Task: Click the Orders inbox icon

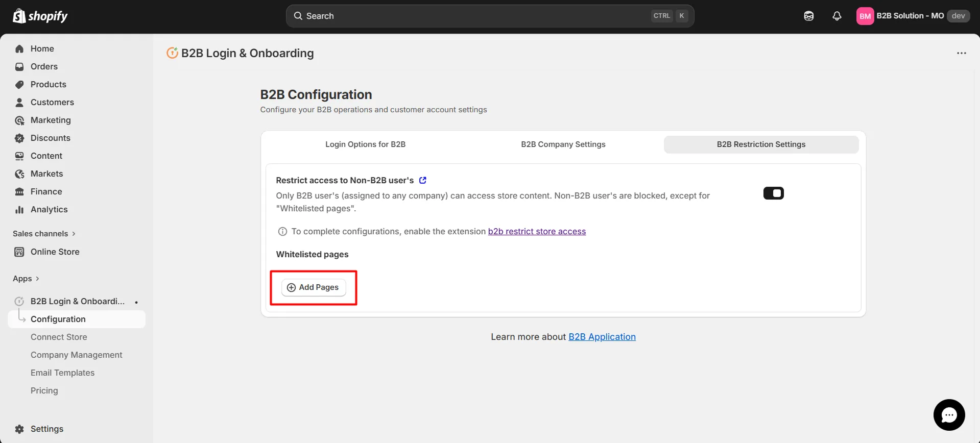Action: [19, 66]
